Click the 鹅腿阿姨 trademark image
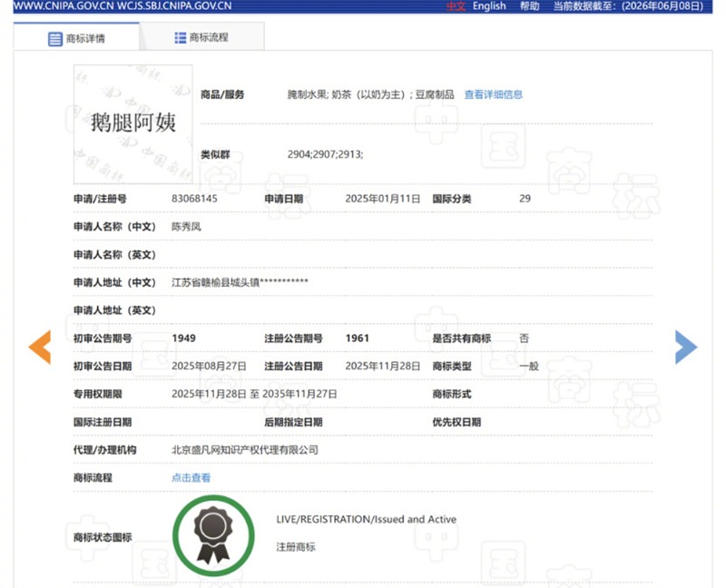726x588 pixels. pos(132,124)
